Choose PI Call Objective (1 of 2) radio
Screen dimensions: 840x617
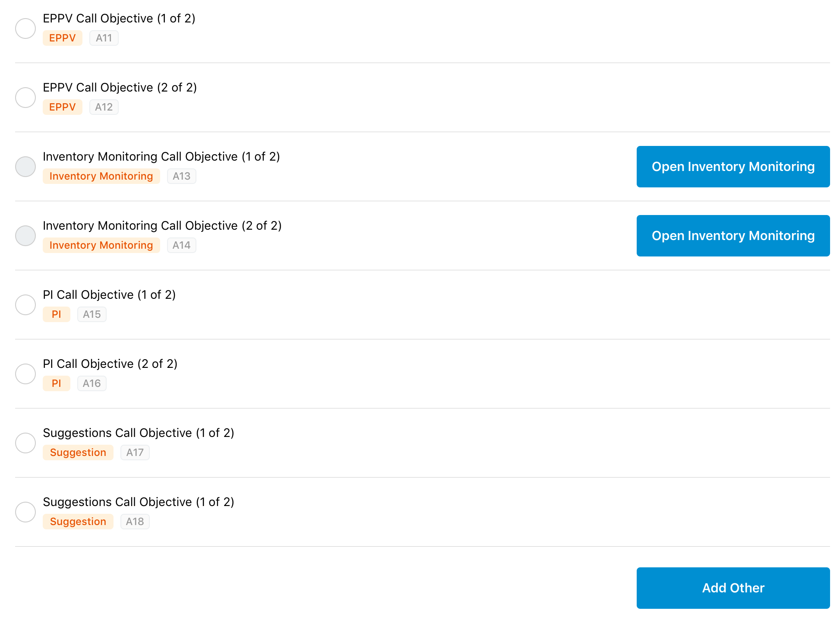pos(25,305)
